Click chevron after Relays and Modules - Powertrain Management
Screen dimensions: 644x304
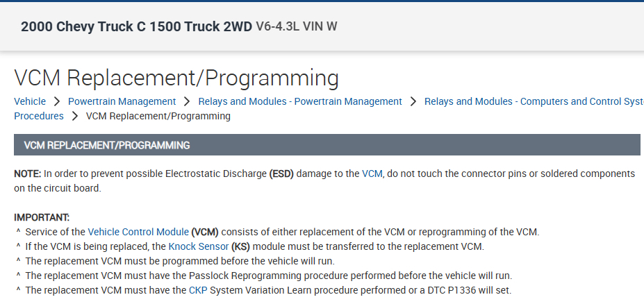click(413, 101)
